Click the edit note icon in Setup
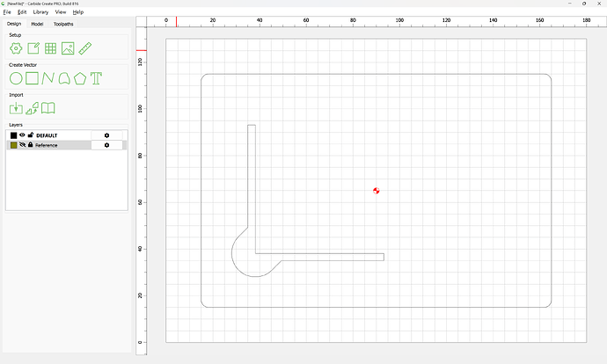Viewport: 607px width, 364px height. pyautogui.click(x=33, y=48)
